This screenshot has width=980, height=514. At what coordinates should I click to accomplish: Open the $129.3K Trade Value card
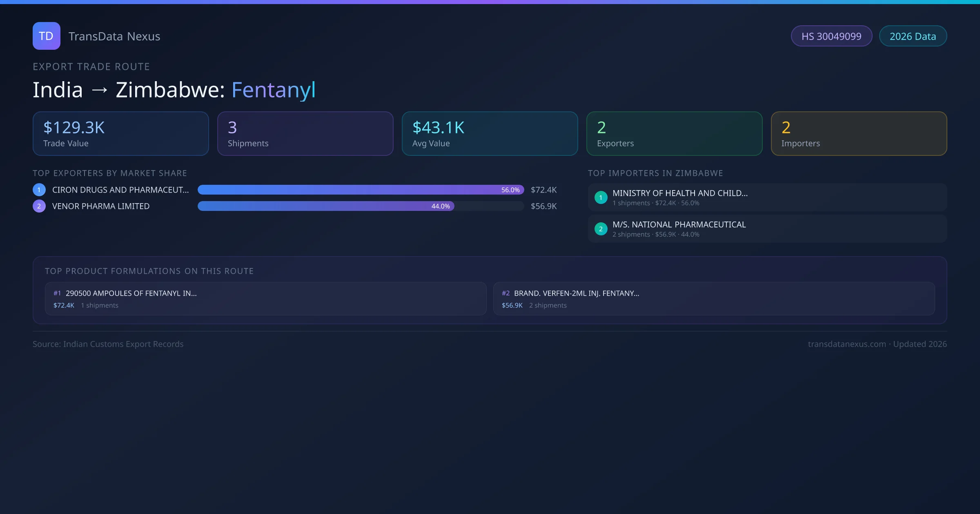click(121, 134)
